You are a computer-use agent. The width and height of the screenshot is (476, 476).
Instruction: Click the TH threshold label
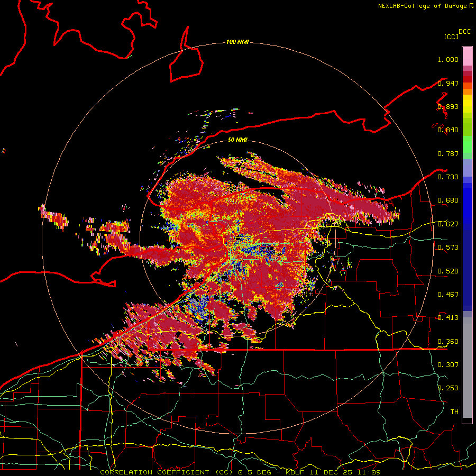pos(454,412)
